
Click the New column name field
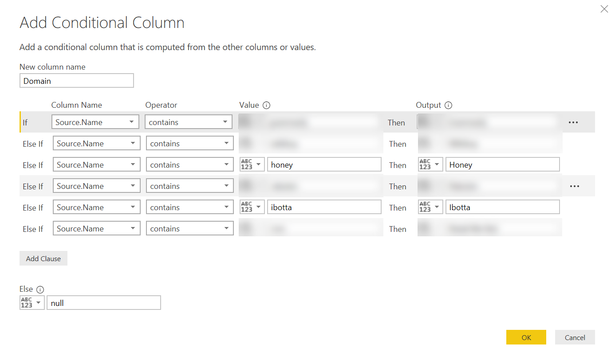(76, 81)
